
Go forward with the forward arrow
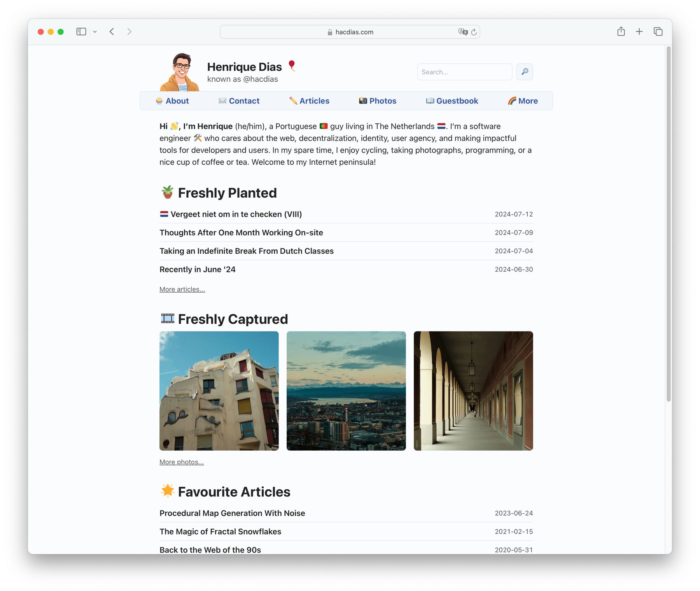129,32
